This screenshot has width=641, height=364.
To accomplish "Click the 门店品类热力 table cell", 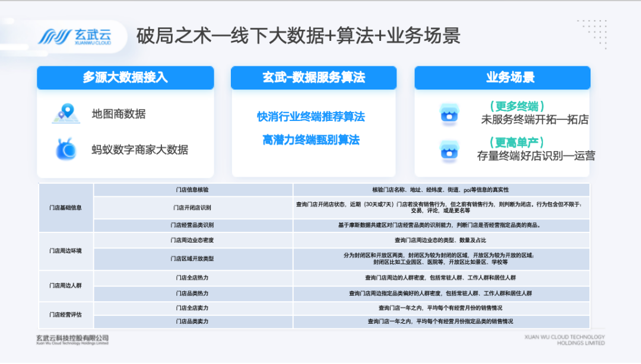I will click(193, 293).
